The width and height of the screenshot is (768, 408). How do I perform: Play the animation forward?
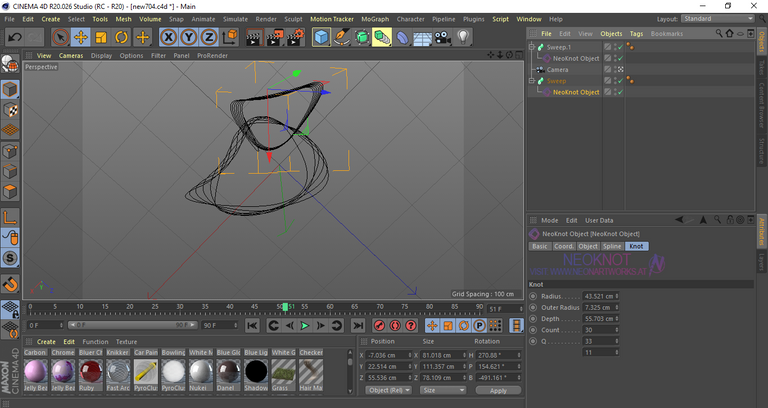point(305,325)
